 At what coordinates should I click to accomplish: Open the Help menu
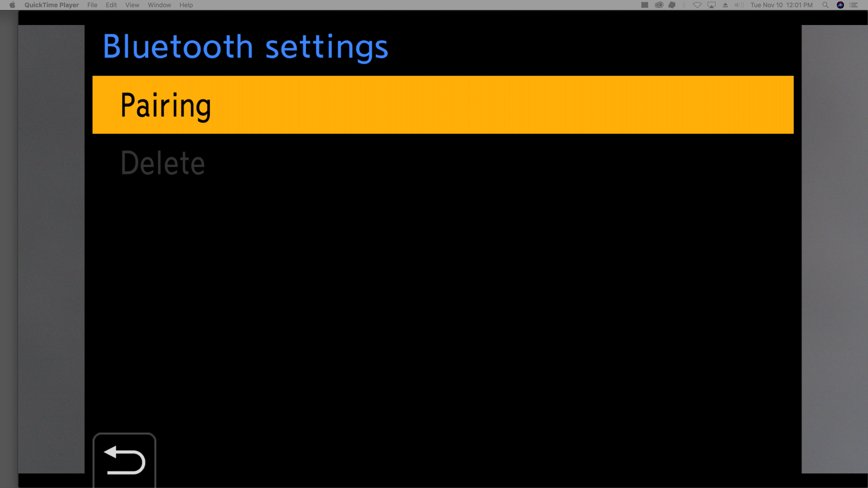pos(186,5)
